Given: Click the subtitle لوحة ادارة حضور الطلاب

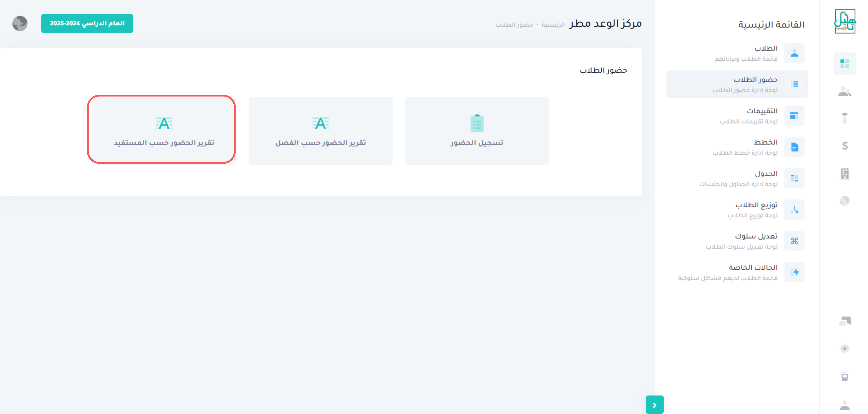Looking at the screenshot, I should pos(745,90).
